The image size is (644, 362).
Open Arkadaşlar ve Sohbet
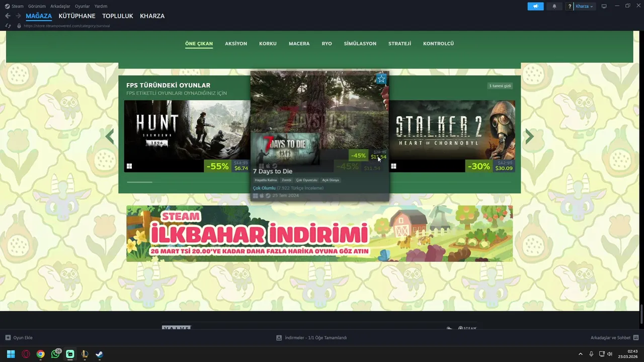pos(611,338)
